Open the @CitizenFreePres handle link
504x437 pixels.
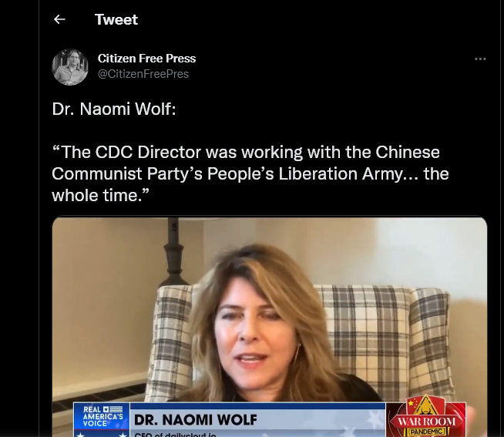143,74
